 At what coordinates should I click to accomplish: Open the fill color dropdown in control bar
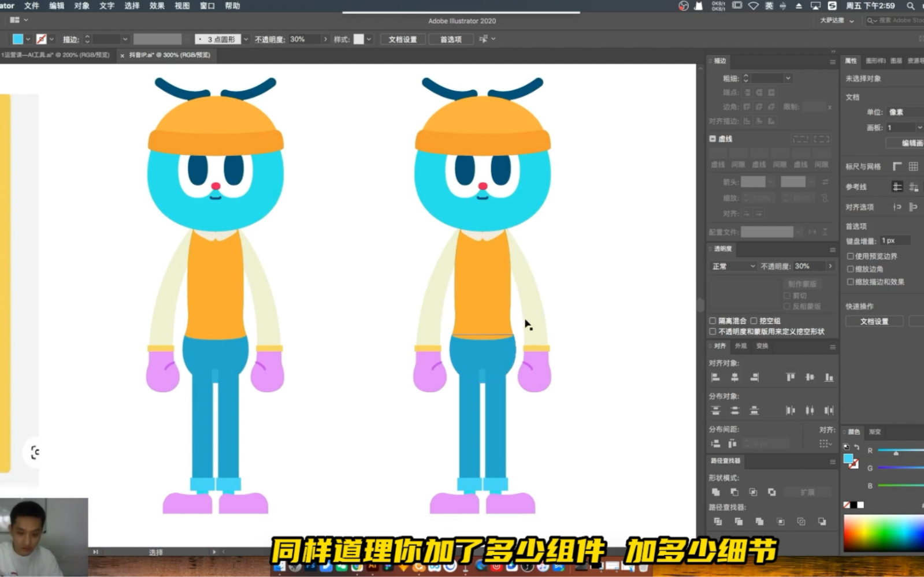(28, 39)
